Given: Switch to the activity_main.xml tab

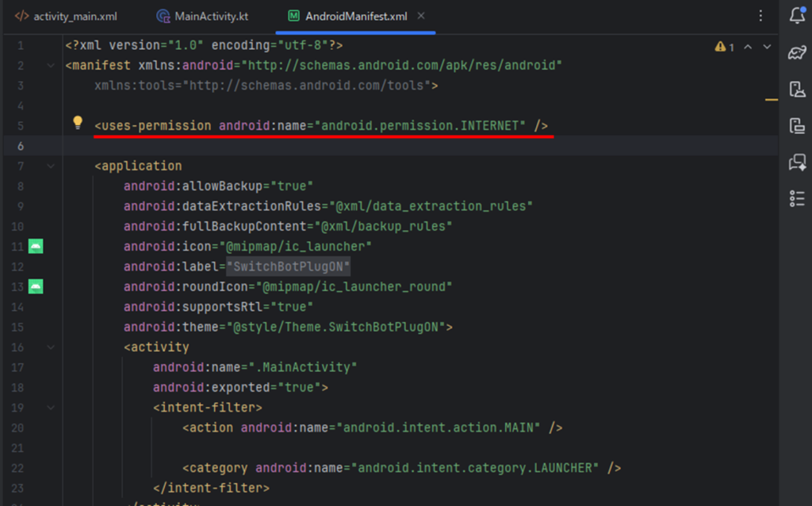Looking at the screenshot, I should (x=67, y=16).
